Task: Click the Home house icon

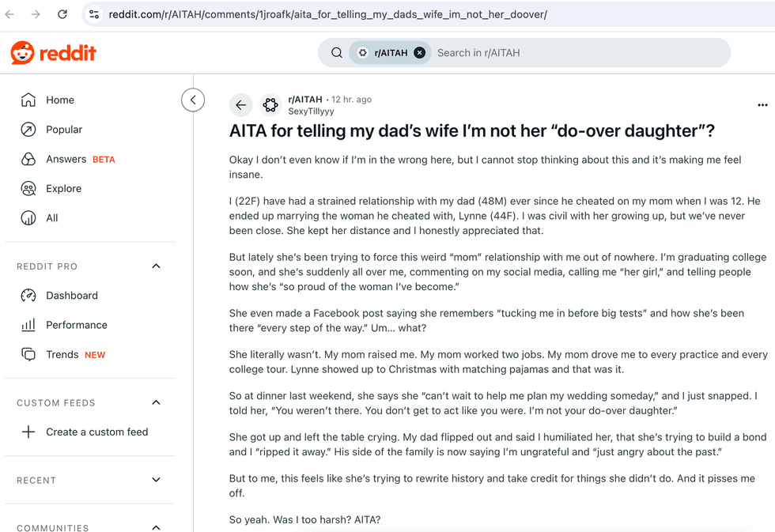Action: click(x=28, y=100)
